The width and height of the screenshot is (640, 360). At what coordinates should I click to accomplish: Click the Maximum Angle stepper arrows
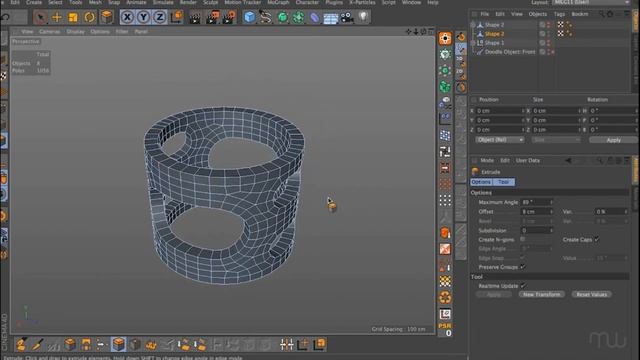(551, 202)
